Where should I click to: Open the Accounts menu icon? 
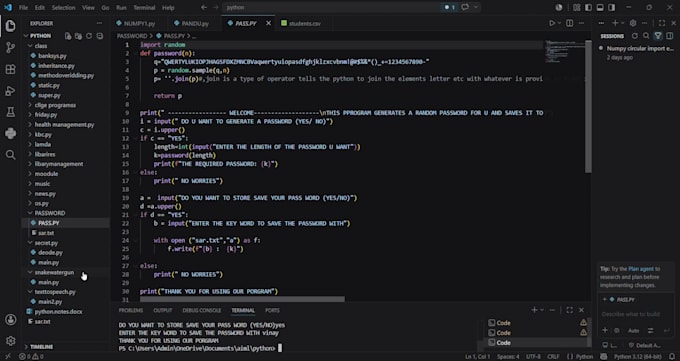(10, 320)
